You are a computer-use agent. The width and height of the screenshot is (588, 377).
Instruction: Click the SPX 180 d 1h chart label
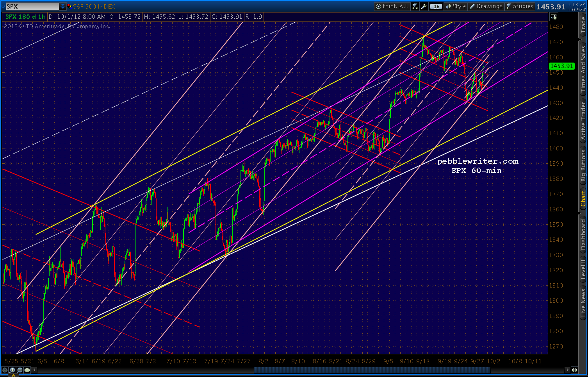(25, 17)
